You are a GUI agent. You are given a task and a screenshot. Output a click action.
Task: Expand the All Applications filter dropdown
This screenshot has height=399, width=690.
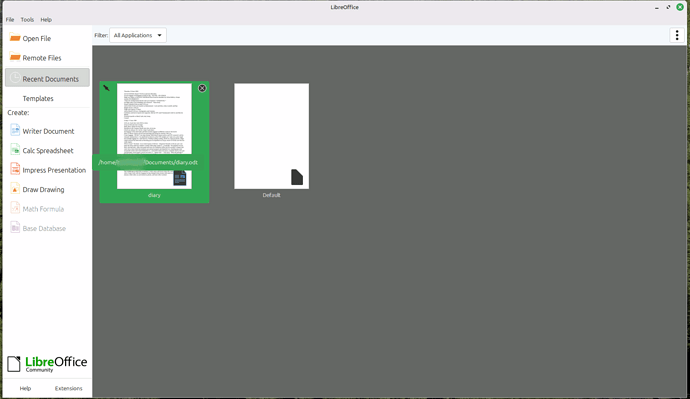[x=138, y=35]
